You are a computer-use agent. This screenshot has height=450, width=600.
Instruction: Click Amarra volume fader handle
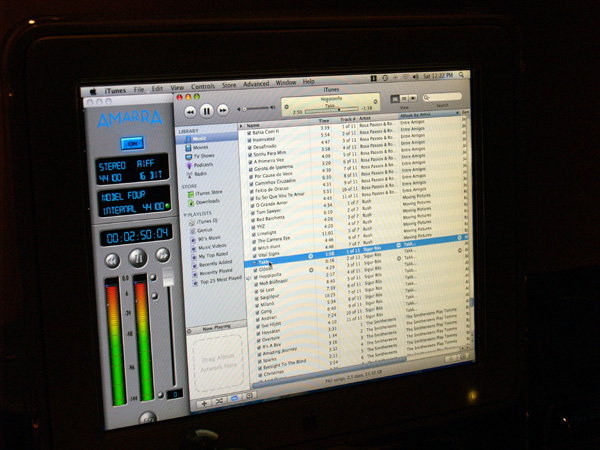click(168, 277)
